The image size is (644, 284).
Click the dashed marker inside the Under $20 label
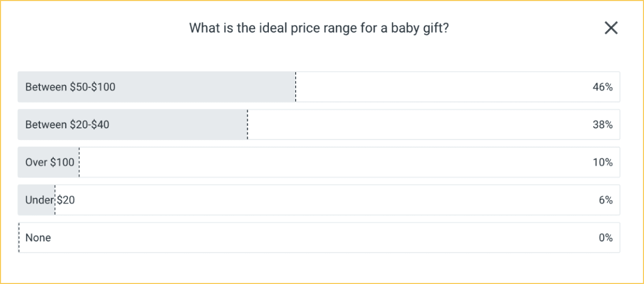pyautogui.click(x=55, y=200)
